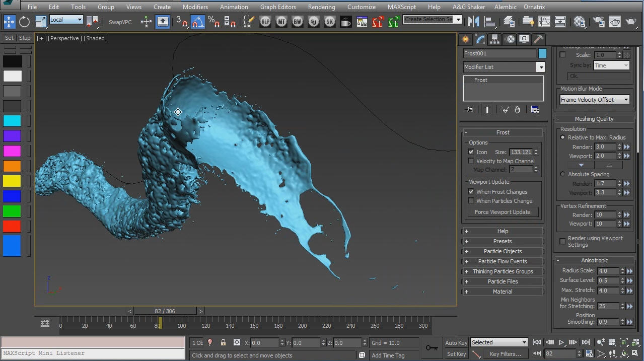Expand the Particle Flow Events rollout
Screen dimensions: 644x361
point(503,261)
